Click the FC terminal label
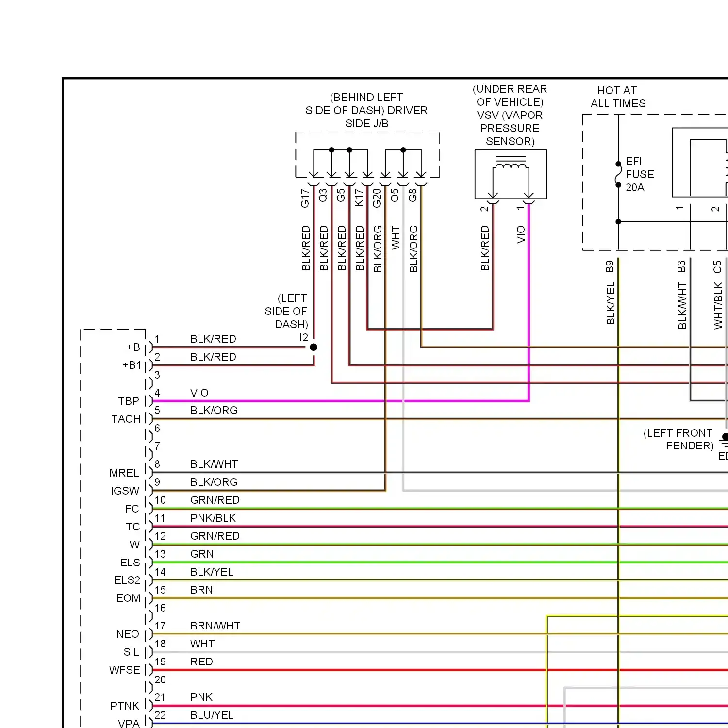This screenshot has width=728, height=728. click(x=132, y=509)
